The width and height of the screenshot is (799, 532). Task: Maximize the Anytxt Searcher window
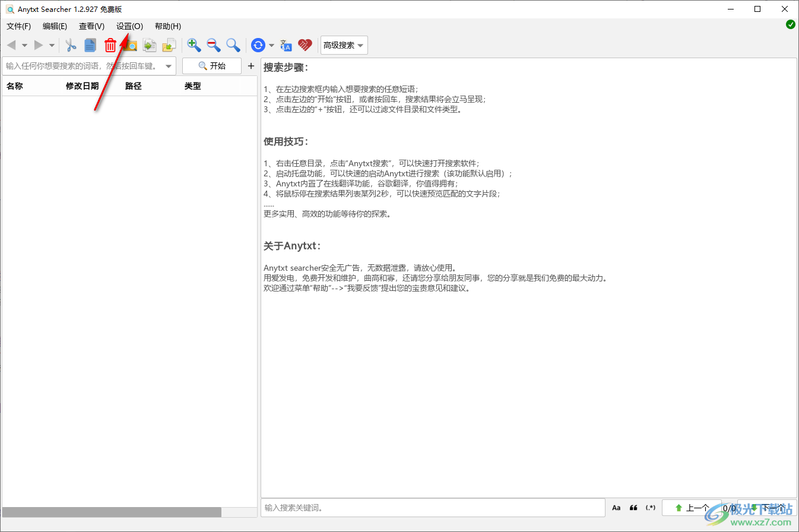point(758,9)
